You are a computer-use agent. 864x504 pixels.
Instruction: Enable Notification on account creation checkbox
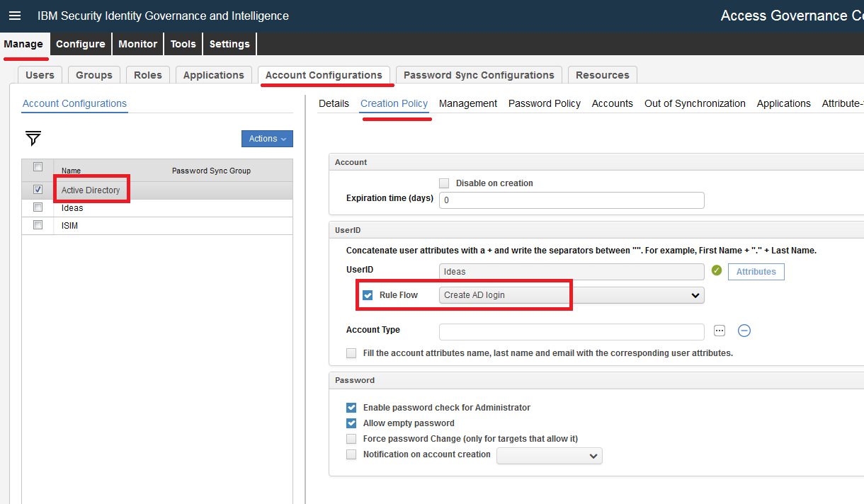(x=351, y=454)
